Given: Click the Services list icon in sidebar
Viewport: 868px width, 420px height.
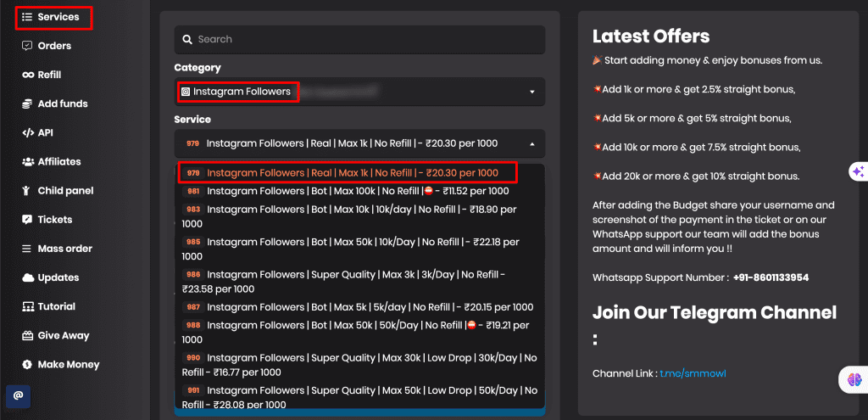Looking at the screenshot, I should [x=27, y=17].
